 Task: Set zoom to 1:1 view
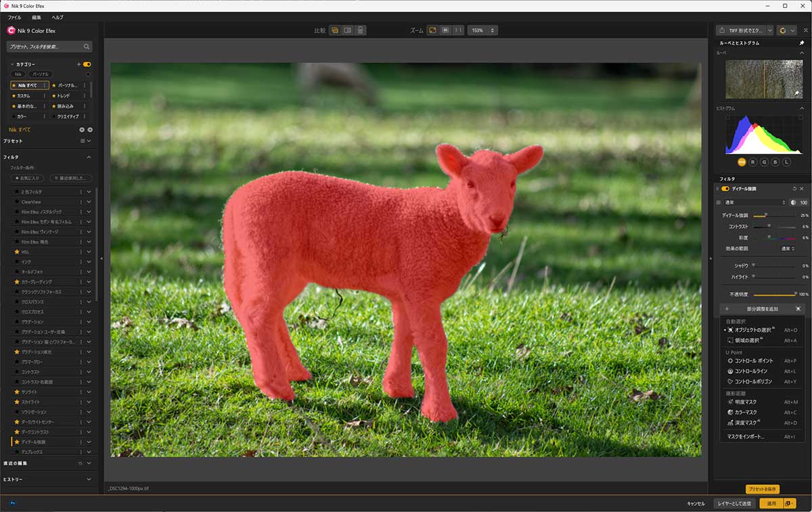[x=458, y=30]
